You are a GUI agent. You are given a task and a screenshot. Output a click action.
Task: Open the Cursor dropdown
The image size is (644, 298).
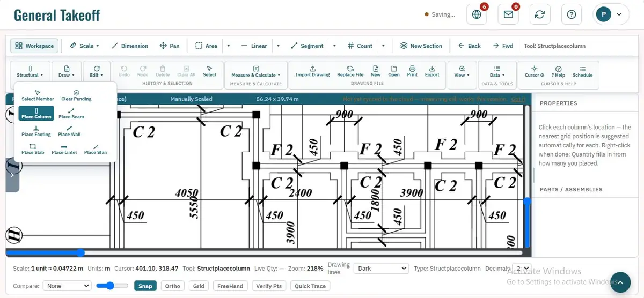click(535, 71)
